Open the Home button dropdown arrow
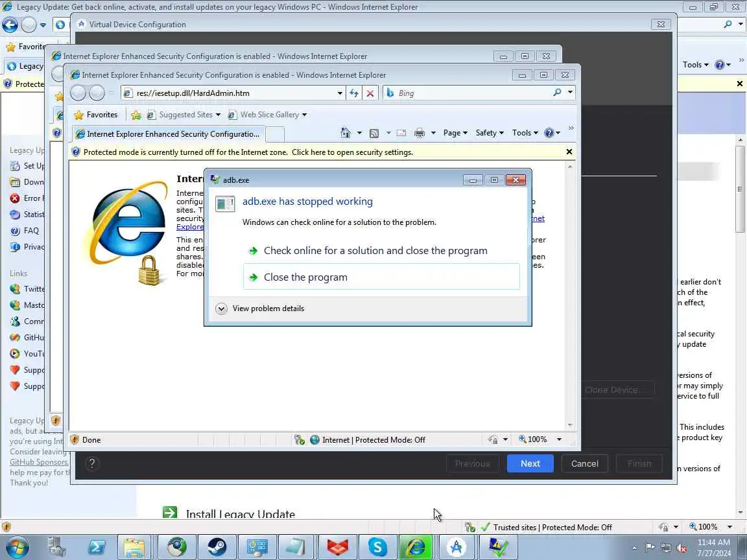Viewport: 747px width, 560px height. pyautogui.click(x=359, y=133)
